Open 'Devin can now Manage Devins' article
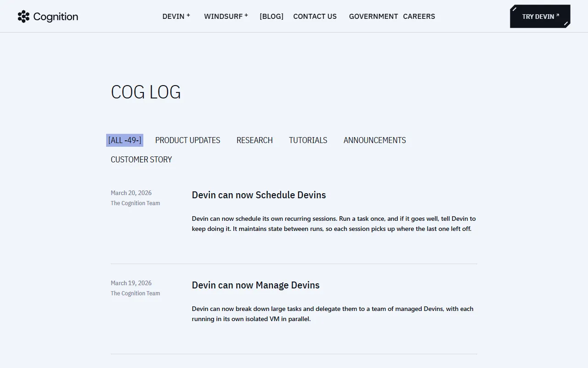The width and height of the screenshot is (588, 368). (x=255, y=285)
